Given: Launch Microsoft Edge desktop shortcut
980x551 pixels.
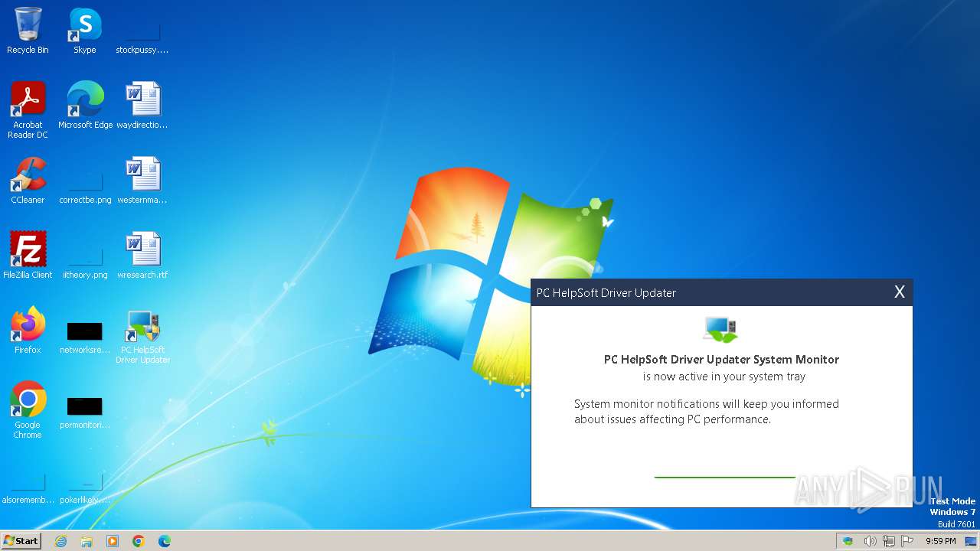Looking at the screenshot, I should click(85, 106).
